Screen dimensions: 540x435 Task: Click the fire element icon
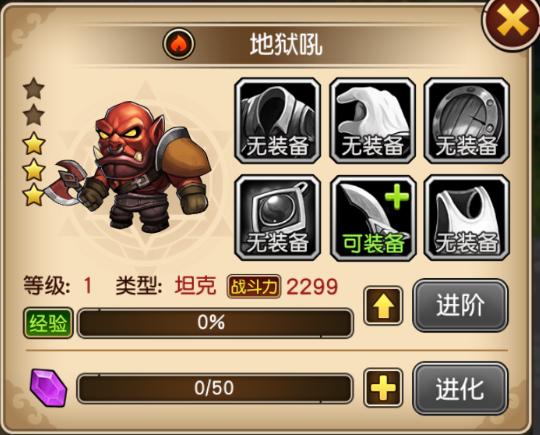tap(179, 44)
